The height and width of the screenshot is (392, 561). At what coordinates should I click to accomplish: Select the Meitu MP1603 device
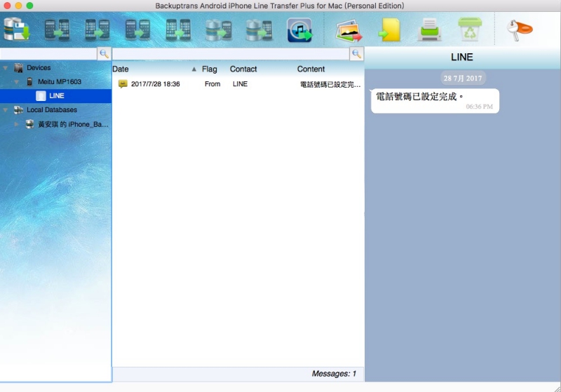(x=60, y=81)
